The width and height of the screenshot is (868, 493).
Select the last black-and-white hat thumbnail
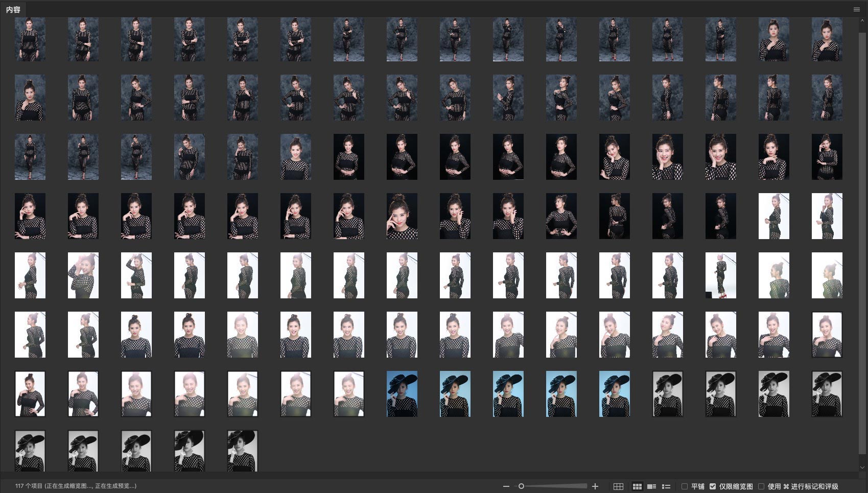point(243,451)
